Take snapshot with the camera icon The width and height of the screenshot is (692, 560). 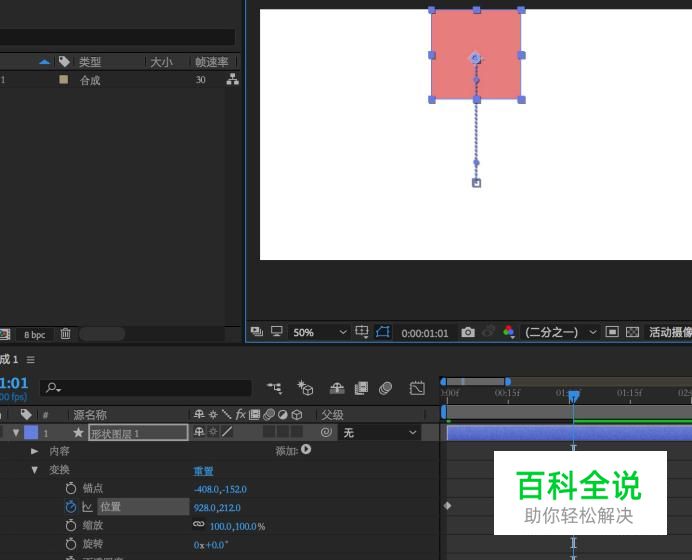click(x=468, y=332)
